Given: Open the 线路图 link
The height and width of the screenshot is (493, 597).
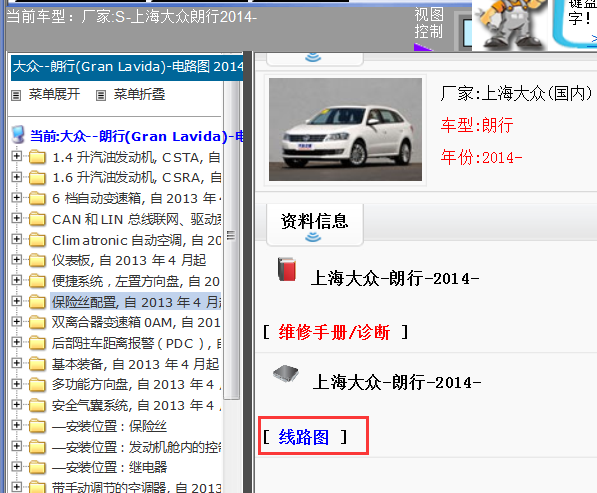Looking at the screenshot, I should tap(303, 437).
